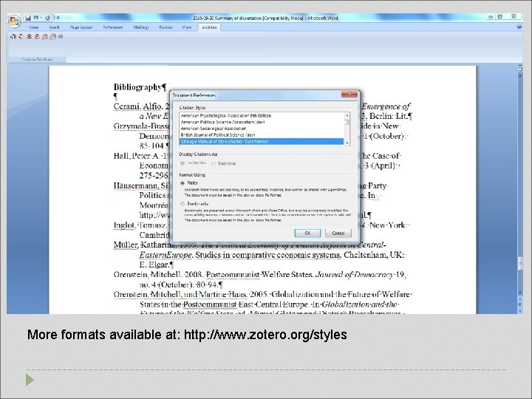The height and width of the screenshot is (399, 532).
Task: Select the Endnotes radio button
Action: [214, 163]
